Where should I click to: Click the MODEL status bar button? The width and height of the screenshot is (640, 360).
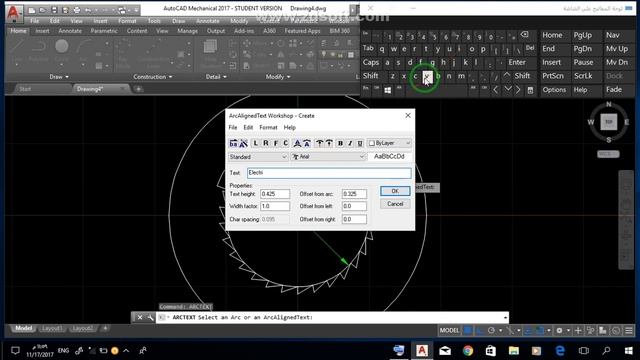pyautogui.click(x=449, y=330)
